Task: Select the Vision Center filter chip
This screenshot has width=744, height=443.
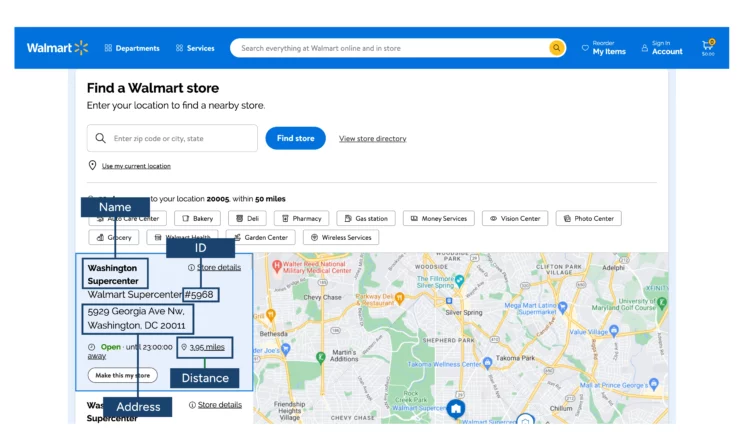Action: click(x=515, y=218)
